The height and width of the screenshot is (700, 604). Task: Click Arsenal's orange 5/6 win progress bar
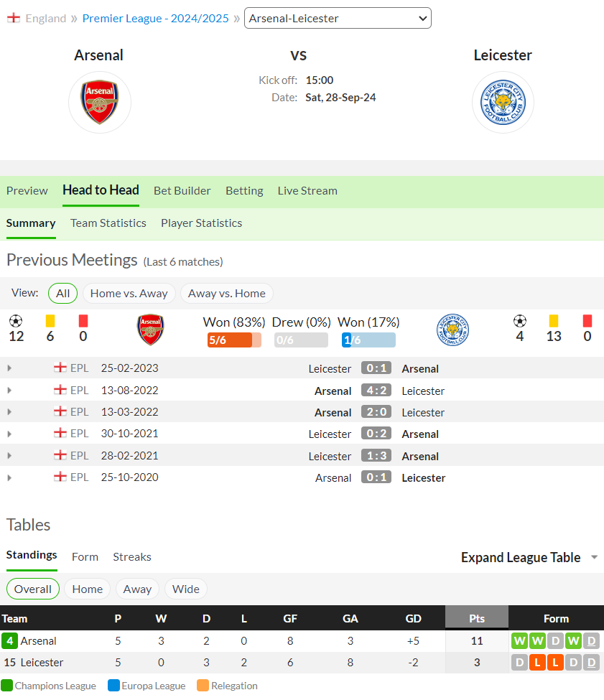(x=234, y=340)
